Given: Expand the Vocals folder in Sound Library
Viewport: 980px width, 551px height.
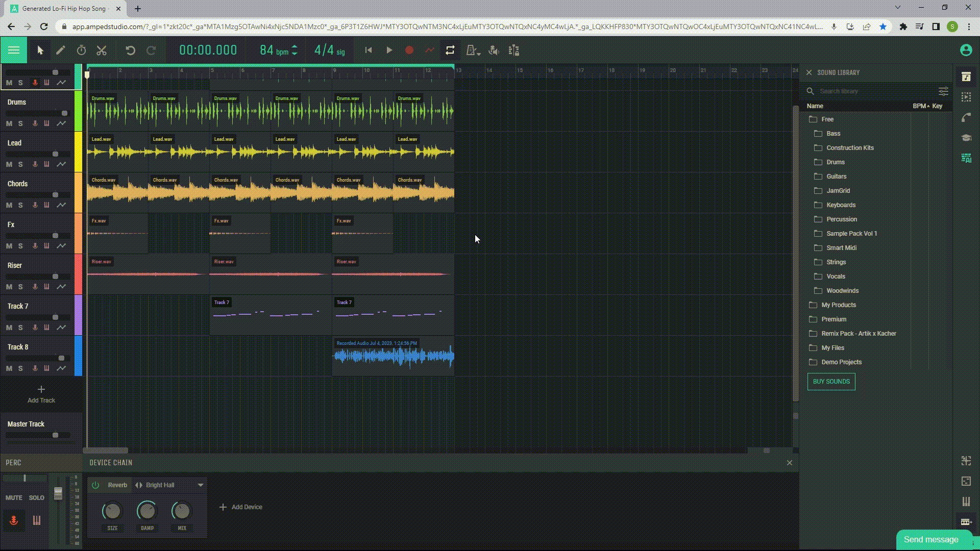Looking at the screenshot, I should pyautogui.click(x=835, y=276).
